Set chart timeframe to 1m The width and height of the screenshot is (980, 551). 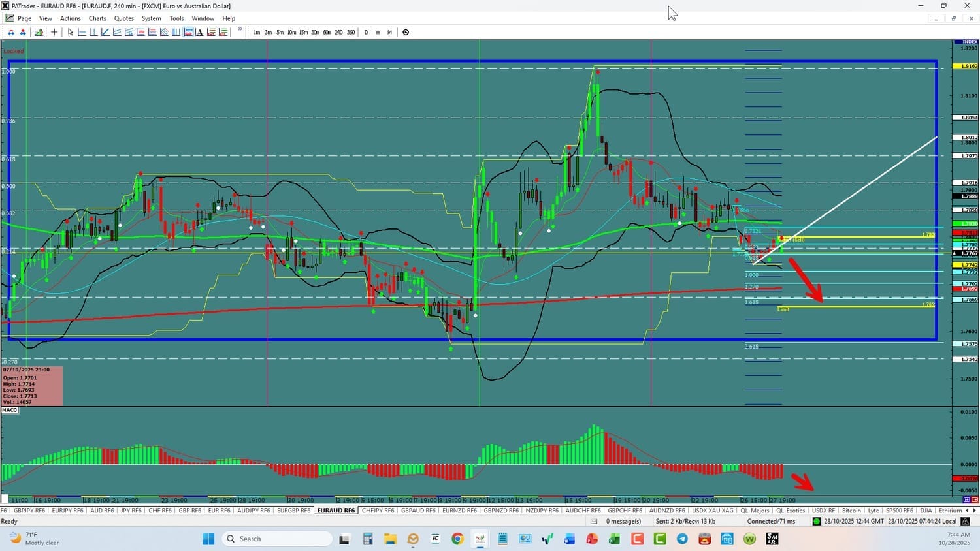coord(257,32)
